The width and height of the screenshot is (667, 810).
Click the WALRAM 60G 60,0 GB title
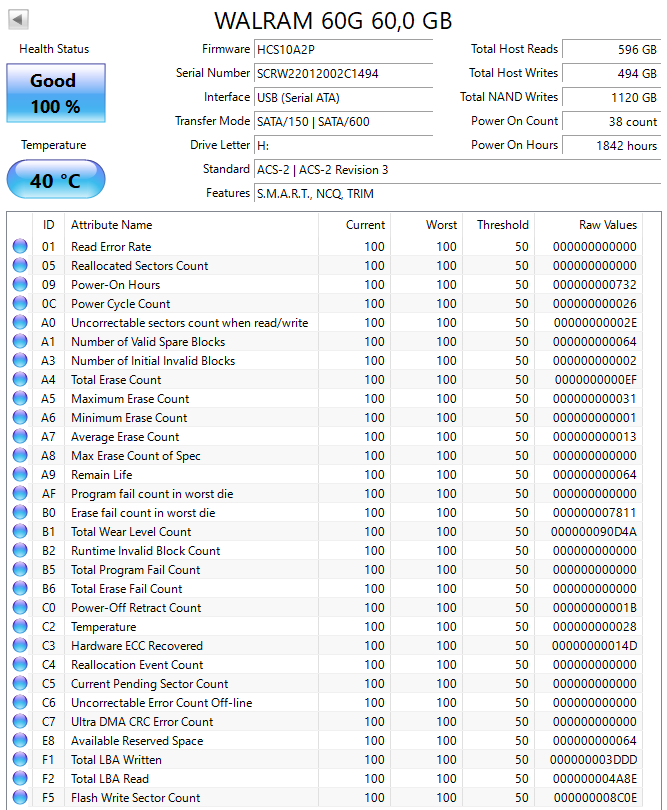[x=333, y=21]
